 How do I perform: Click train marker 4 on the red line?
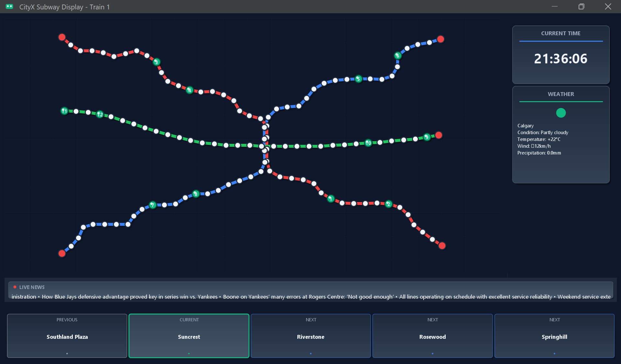pyautogui.click(x=190, y=90)
